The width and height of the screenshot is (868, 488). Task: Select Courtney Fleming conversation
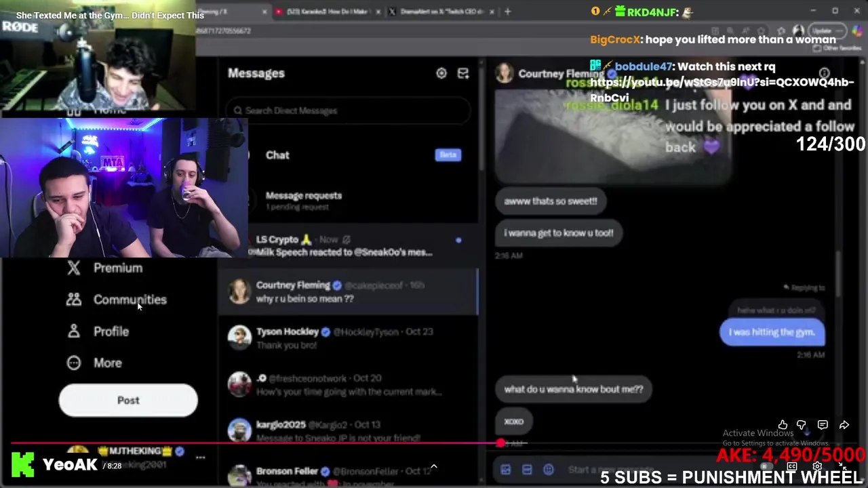(x=348, y=291)
